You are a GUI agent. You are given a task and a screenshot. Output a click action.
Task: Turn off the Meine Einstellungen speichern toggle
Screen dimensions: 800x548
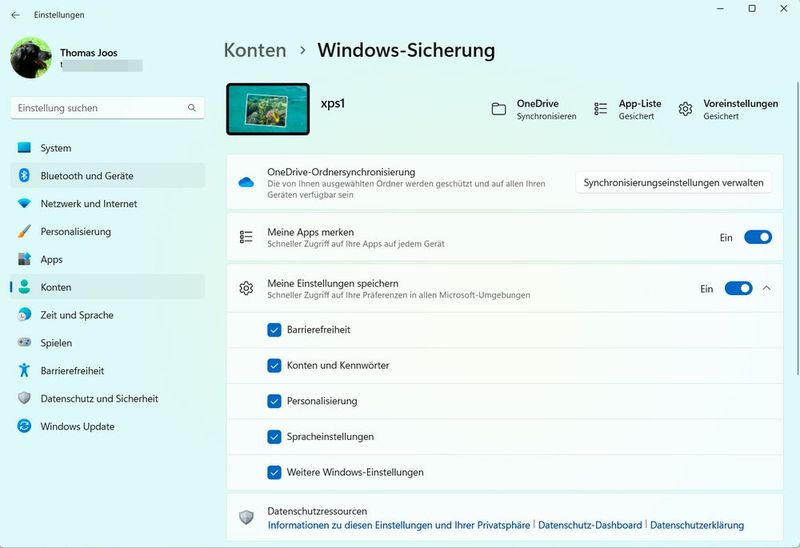pyautogui.click(x=738, y=288)
